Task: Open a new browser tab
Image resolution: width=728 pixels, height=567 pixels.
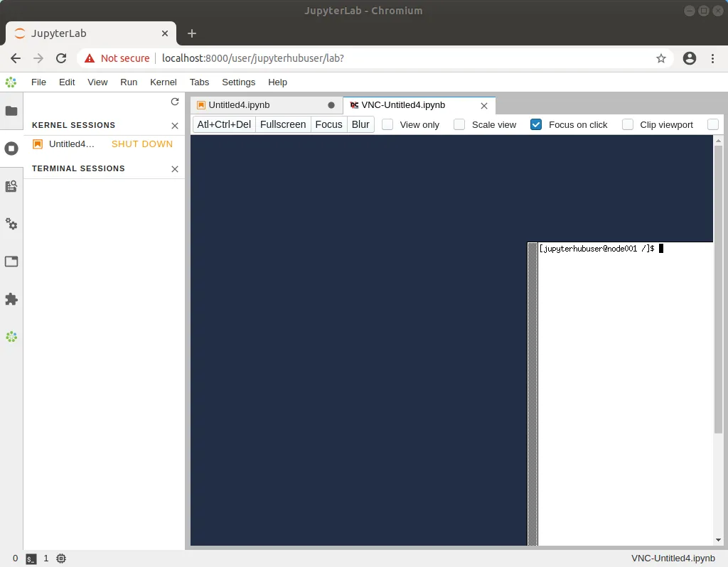Action: click(192, 33)
